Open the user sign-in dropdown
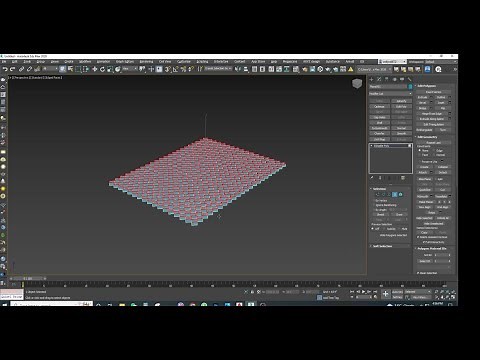This screenshot has height=360, width=480. click(393, 62)
